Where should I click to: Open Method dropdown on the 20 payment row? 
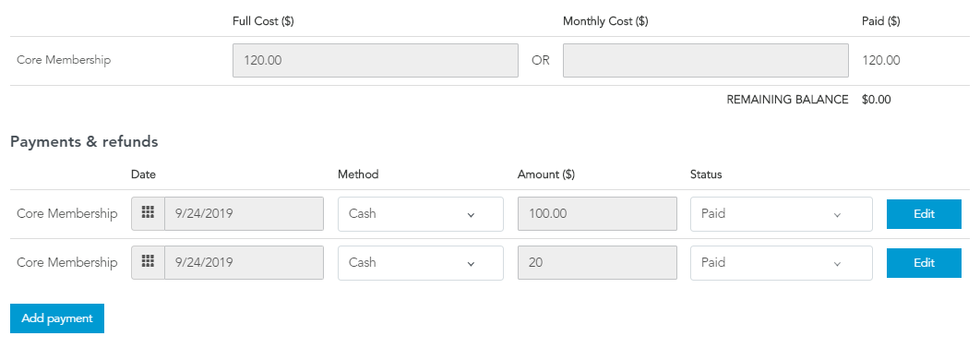pos(421,262)
